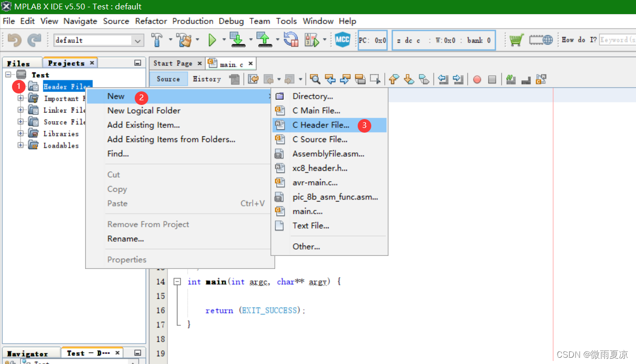Screen dimensions: 636x364
Task: Choose xc8_header.h... in submenu
Action: (x=329, y=168)
